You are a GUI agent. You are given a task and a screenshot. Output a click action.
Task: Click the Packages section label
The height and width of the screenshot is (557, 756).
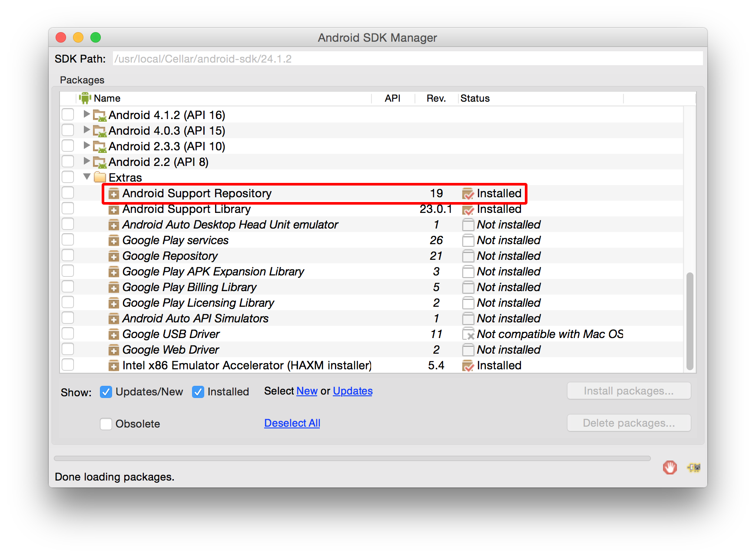pos(82,80)
